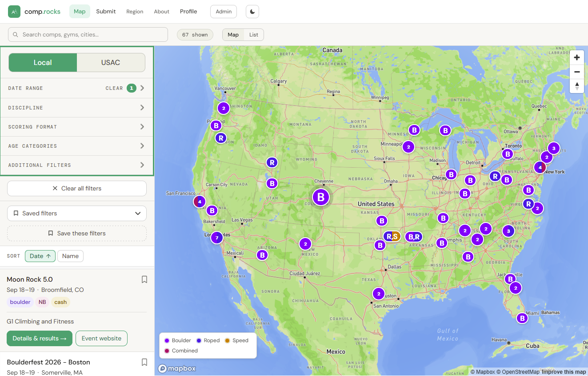Click the Moon Rock 5.0 event title
This screenshot has width=588, height=376.
(30, 279)
